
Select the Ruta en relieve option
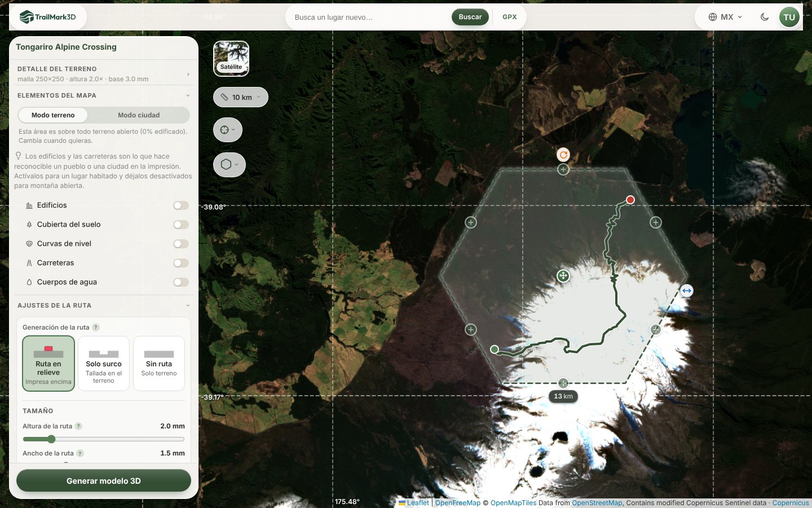click(x=48, y=364)
